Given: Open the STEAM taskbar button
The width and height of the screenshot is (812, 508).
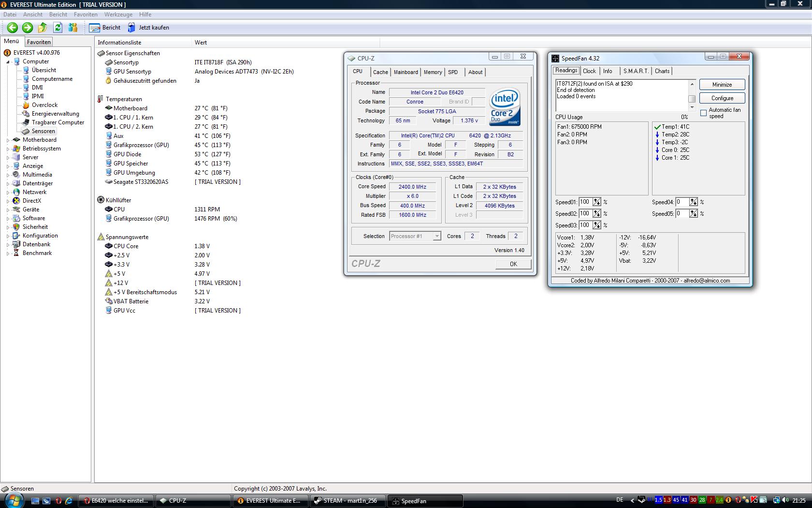Looking at the screenshot, I should 348,501.
